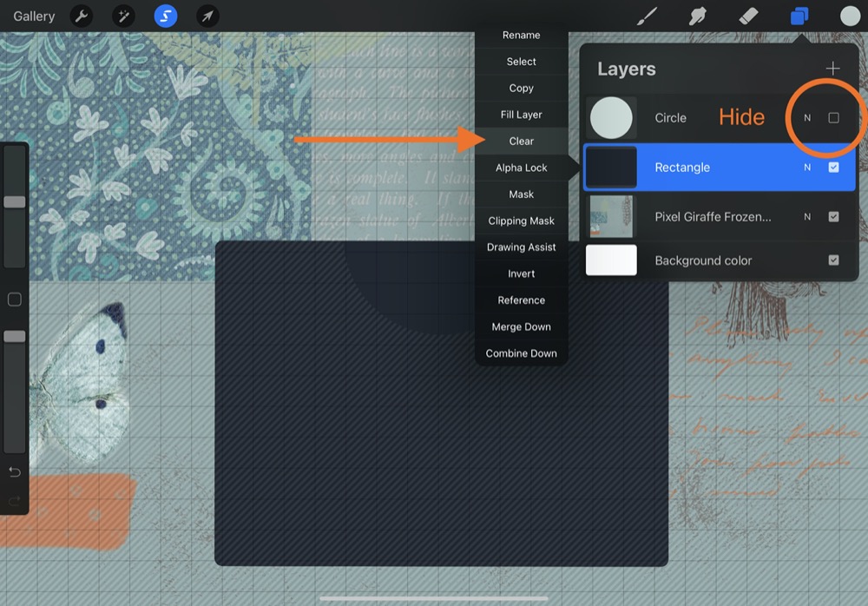Image resolution: width=868 pixels, height=606 pixels.
Task: Uncheck Background color visibility
Action: tap(833, 260)
